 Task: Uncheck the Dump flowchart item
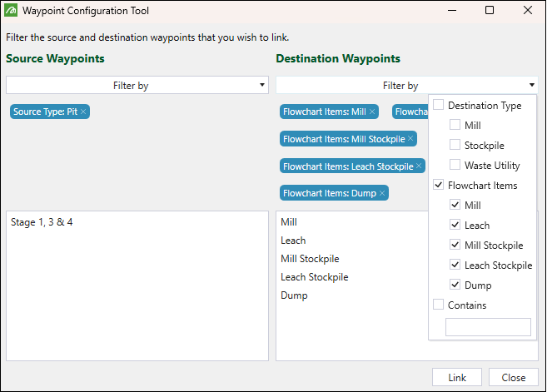455,285
